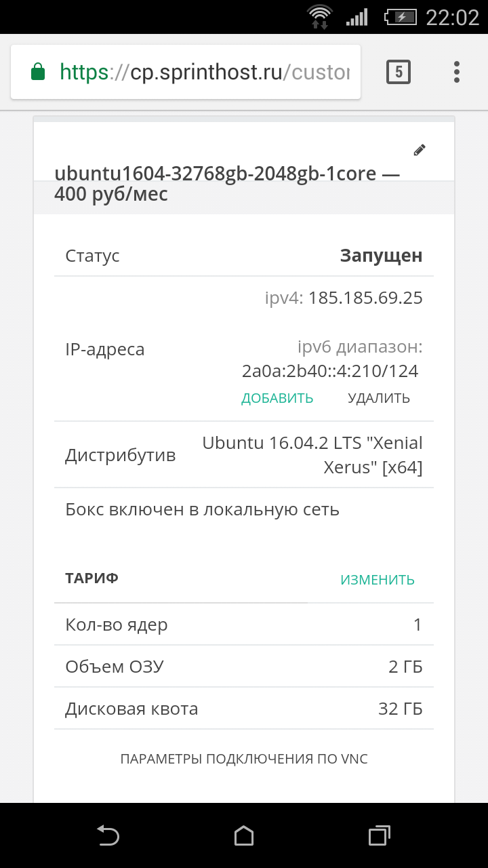Select the IPv4 address 185.185.69.25
The width and height of the screenshot is (488, 868).
coord(365,298)
